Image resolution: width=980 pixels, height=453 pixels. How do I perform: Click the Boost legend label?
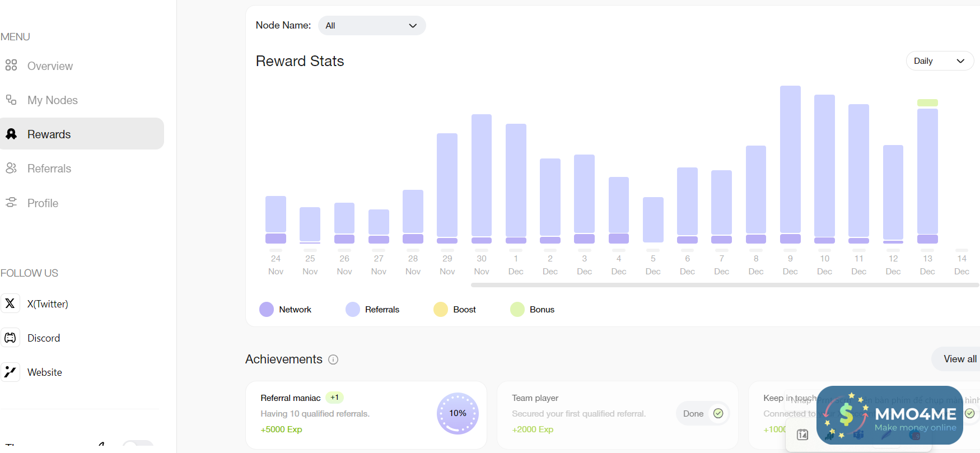(464, 310)
